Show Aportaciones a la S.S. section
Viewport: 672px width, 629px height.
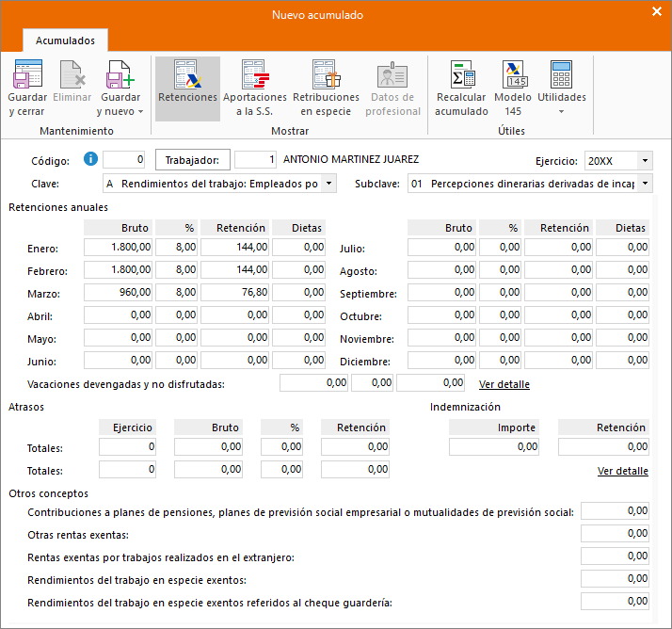[x=255, y=74]
